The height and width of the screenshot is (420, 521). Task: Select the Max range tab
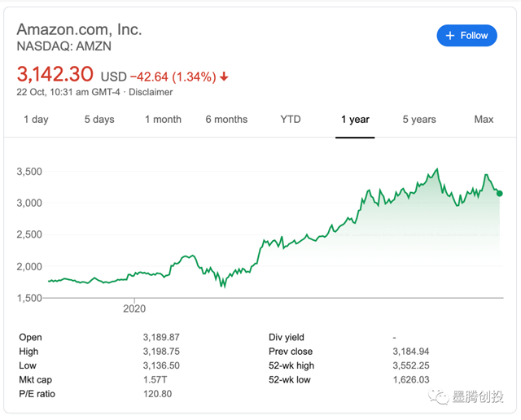click(484, 120)
